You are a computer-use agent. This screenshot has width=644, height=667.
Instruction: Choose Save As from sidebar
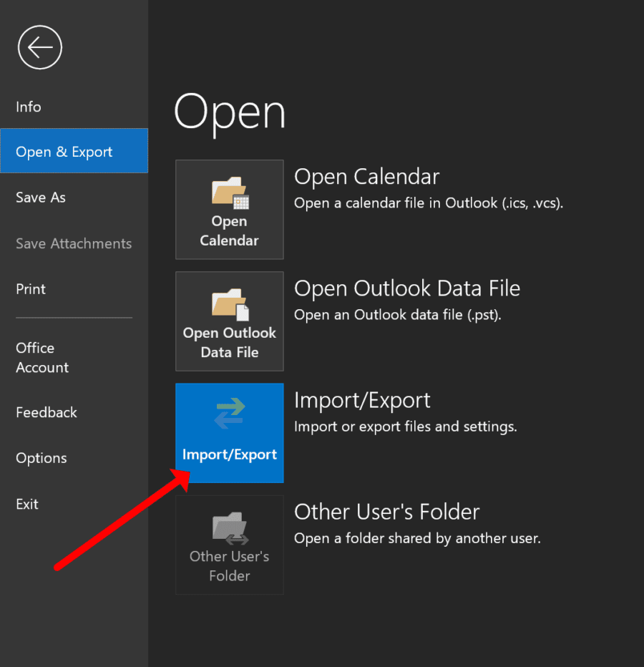pos(41,198)
